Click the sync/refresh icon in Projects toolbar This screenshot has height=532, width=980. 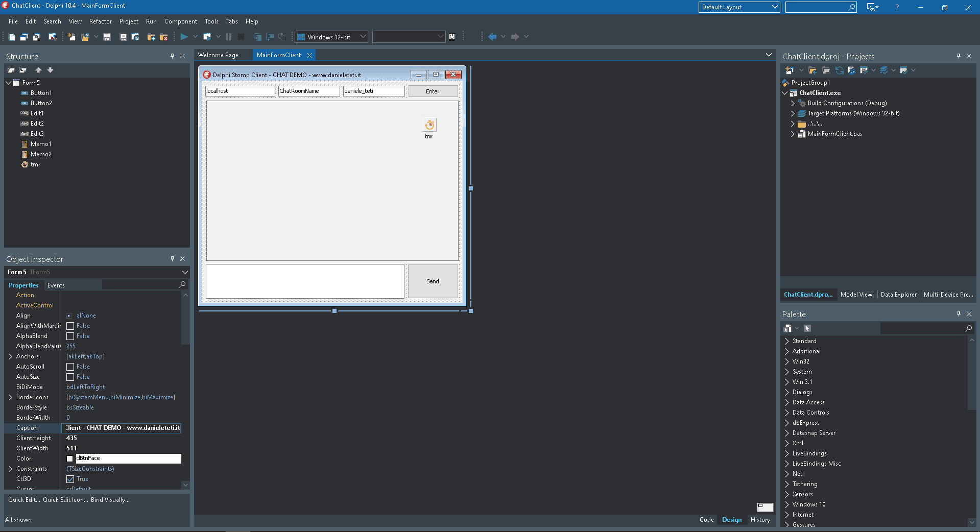839,70
